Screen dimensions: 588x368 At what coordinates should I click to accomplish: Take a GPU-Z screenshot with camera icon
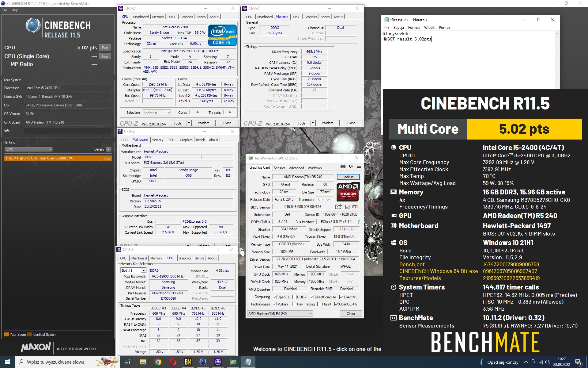tap(343, 167)
